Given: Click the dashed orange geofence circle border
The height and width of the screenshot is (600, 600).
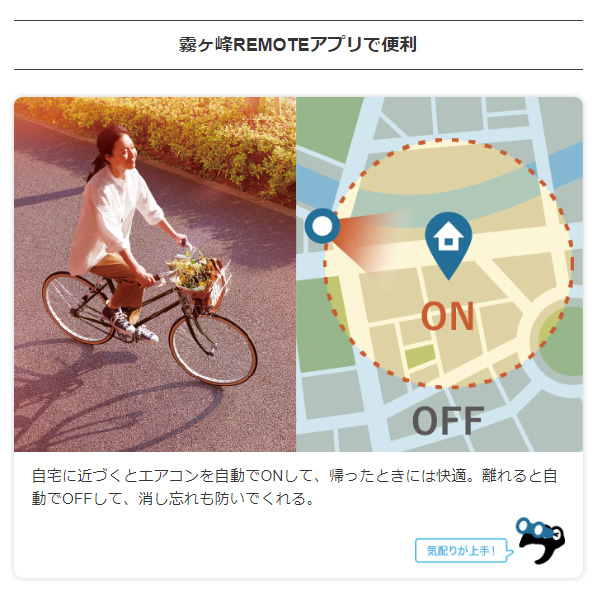Looking at the screenshot, I should click(448, 141).
